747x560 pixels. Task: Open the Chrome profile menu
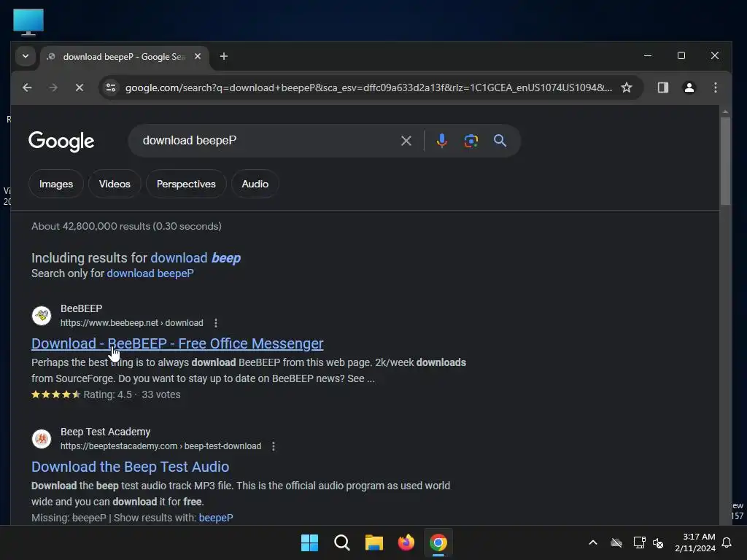[x=689, y=87]
